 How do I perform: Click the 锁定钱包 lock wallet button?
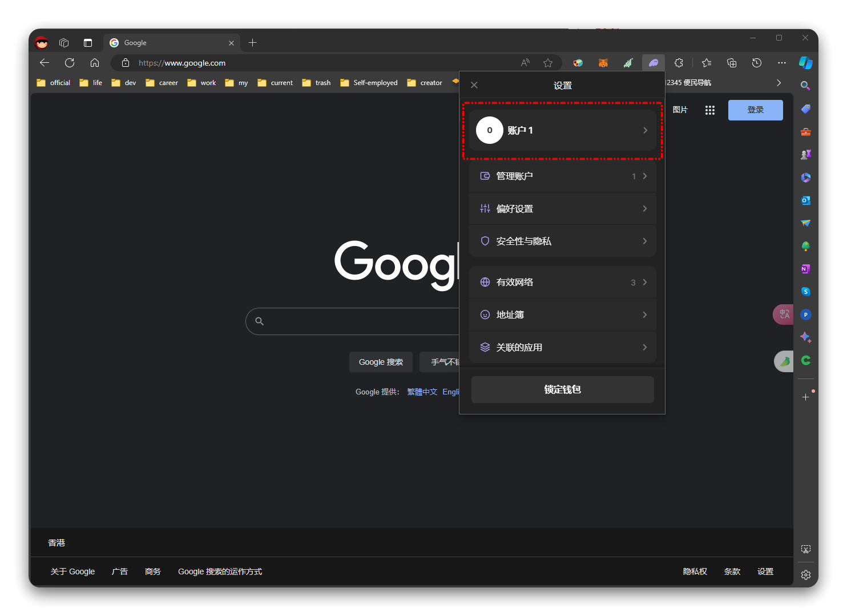pos(562,389)
